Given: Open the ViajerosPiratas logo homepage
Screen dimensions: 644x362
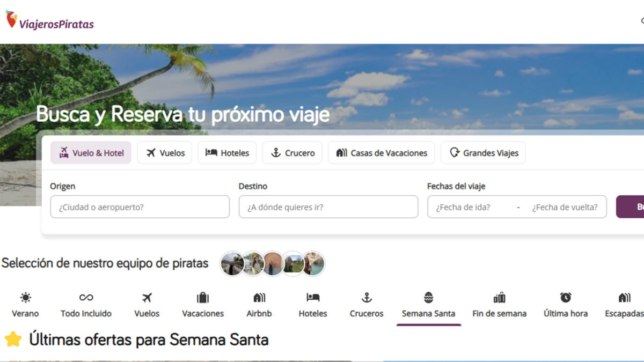Looking at the screenshot, I should coord(50,20).
